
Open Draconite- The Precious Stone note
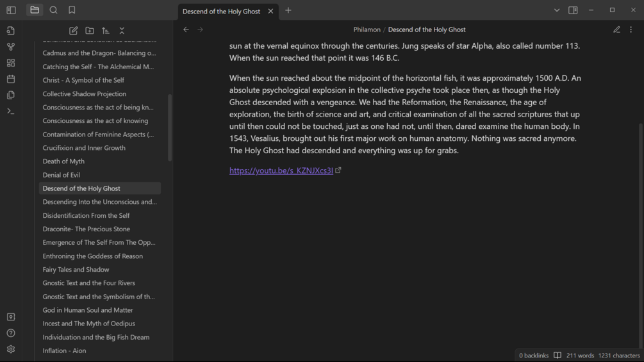(x=100, y=229)
